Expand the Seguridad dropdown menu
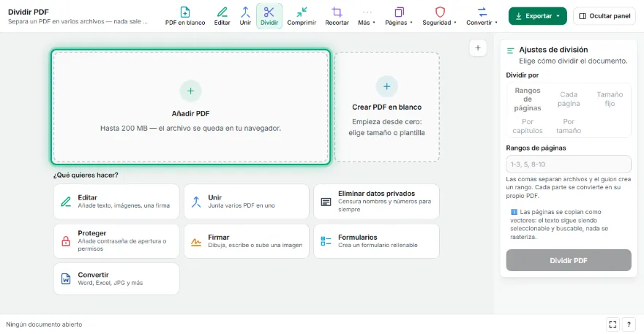Viewport: 644px width, 334px height. (x=439, y=16)
